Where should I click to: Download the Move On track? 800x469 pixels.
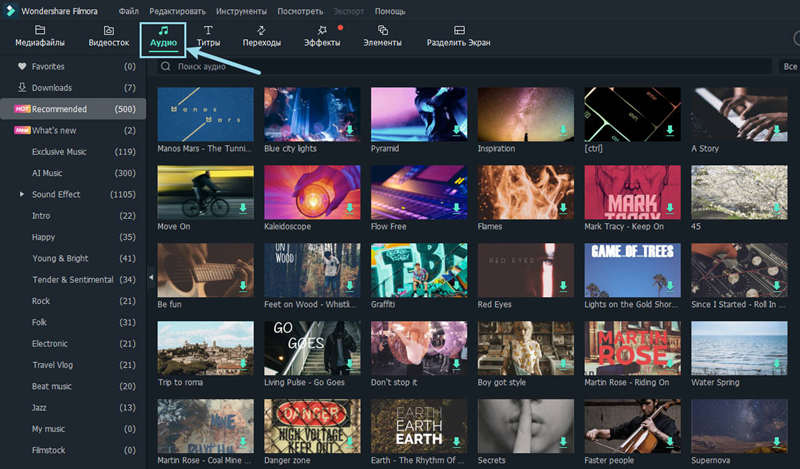(243, 208)
